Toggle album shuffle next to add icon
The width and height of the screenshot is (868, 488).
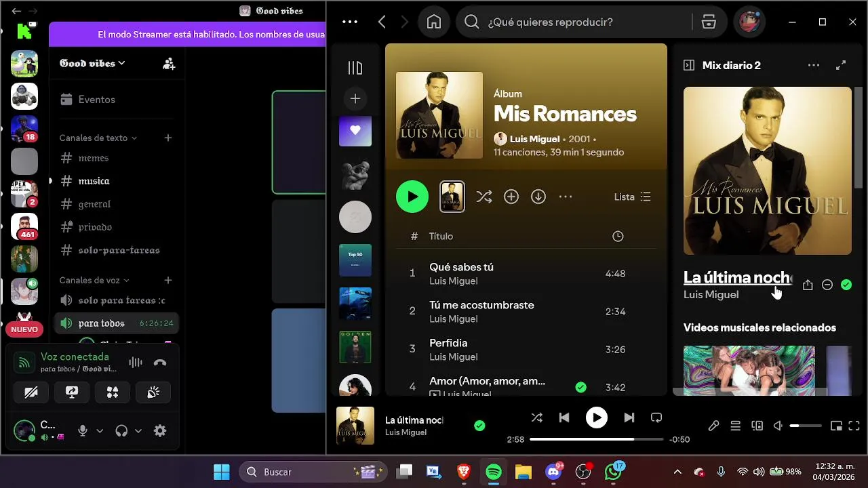pos(484,197)
